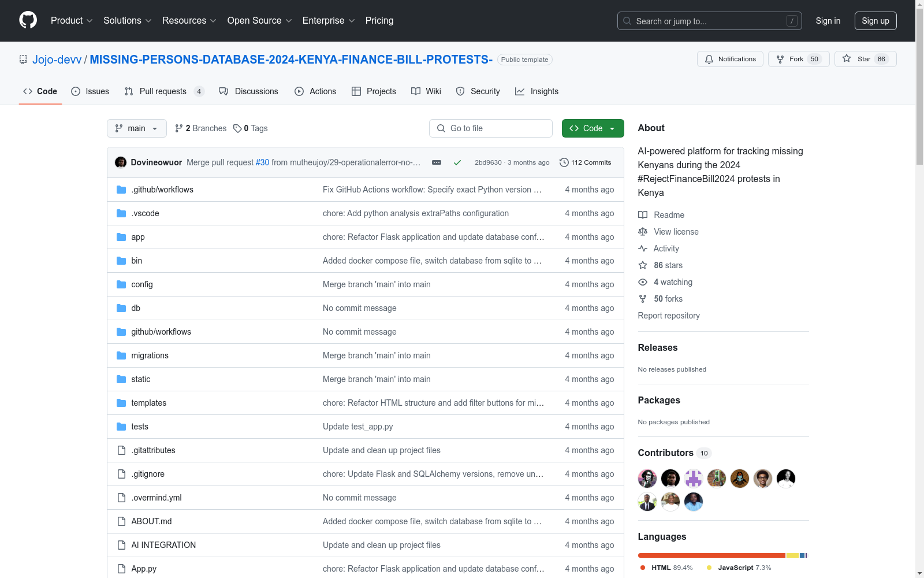Click the .gitattributes file icon
924x578 pixels.
point(121,450)
